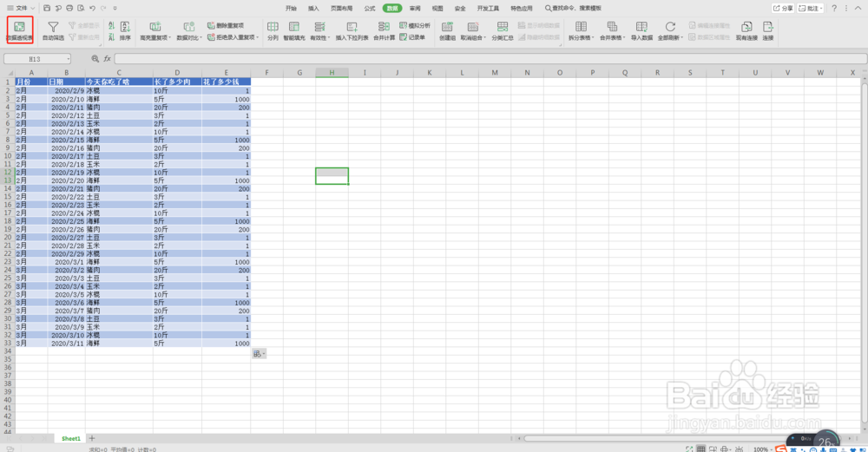Switch to the 特色应用 tab
The height and width of the screenshot is (452, 868).
click(522, 9)
